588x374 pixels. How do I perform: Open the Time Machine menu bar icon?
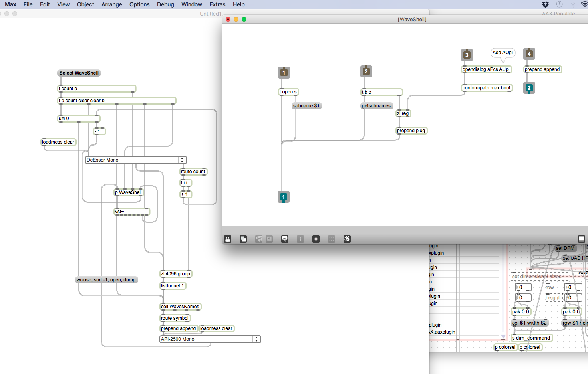[559, 4]
